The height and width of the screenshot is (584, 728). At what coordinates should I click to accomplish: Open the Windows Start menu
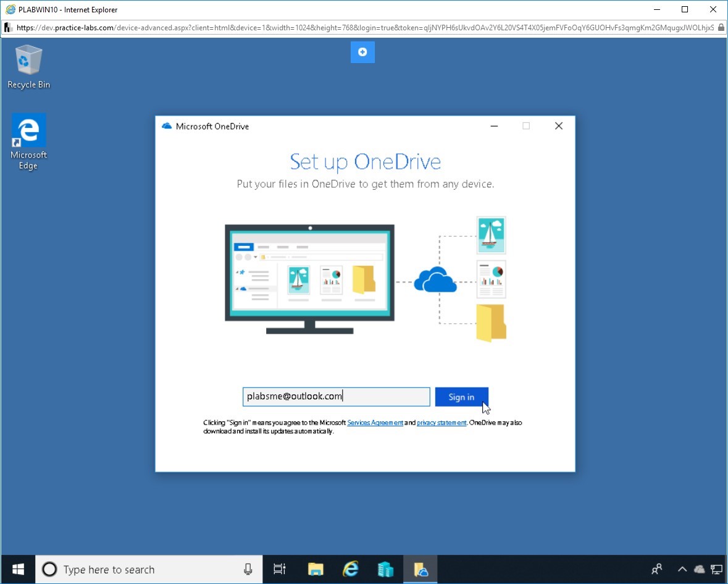click(x=18, y=569)
